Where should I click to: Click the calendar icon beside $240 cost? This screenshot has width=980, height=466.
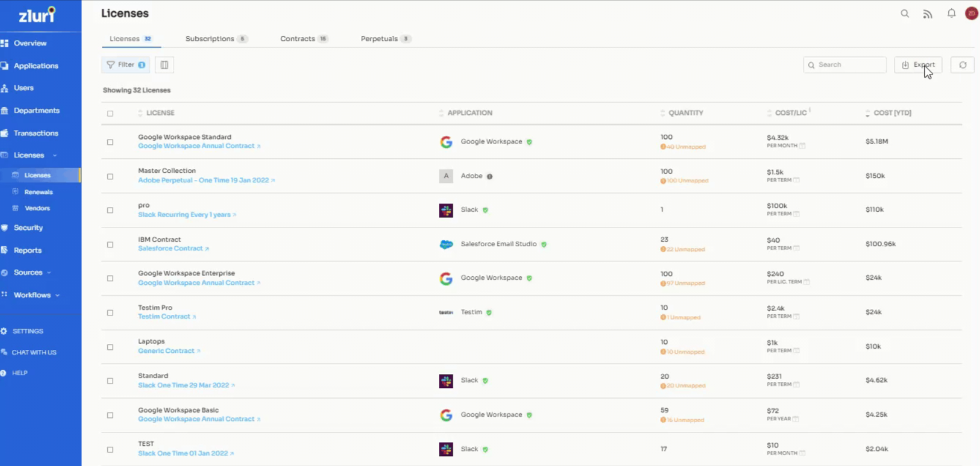(x=807, y=282)
